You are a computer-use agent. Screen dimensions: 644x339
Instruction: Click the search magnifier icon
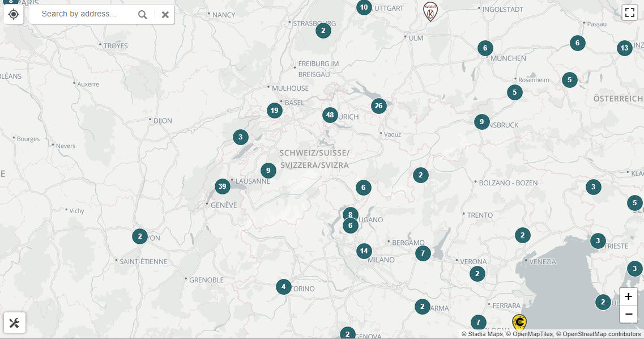[x=143, y=15]
